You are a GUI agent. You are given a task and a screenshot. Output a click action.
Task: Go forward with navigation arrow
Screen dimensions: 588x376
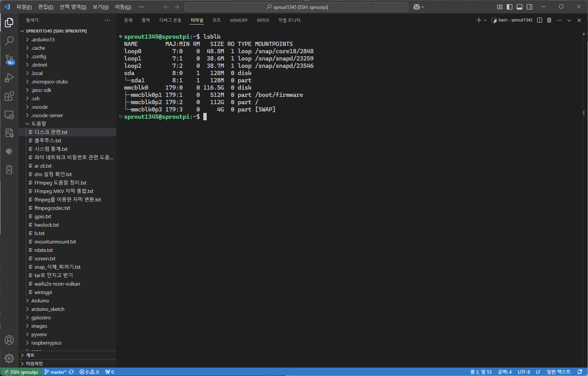tap(176, 7)
